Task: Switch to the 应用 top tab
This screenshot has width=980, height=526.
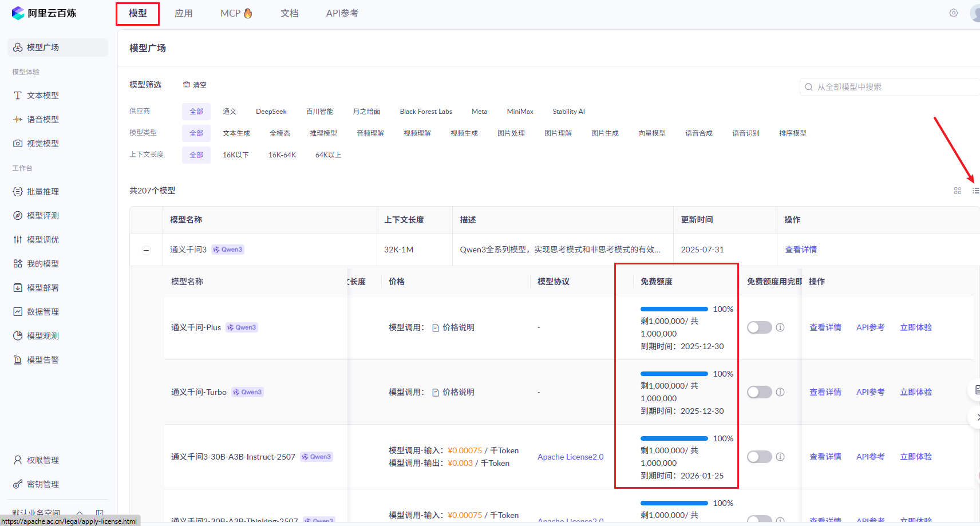Action: pyautogui.click(x=184, y=13)
